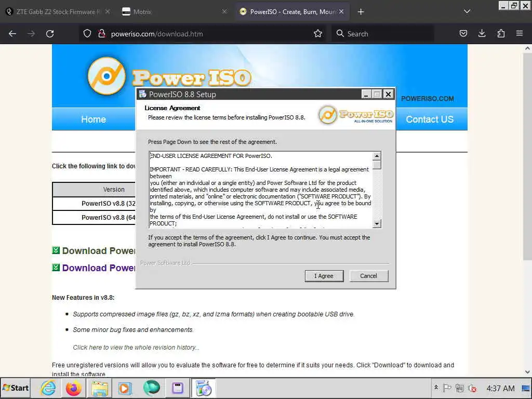Click the muted volume tray icon
532x399 pixels.
(472, 388)
